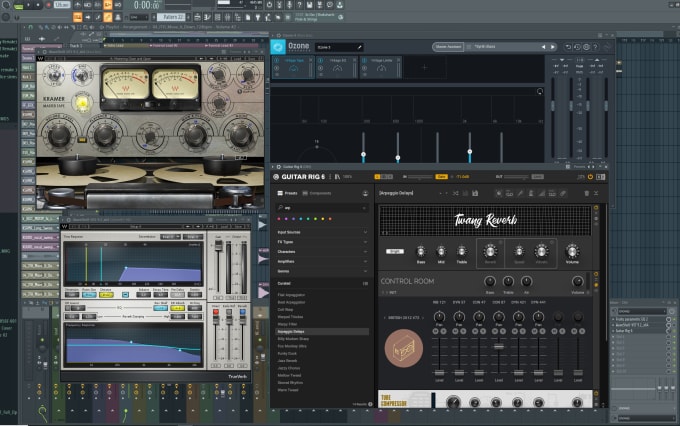Expand the Amplifiers filter section
680x426 pixels.
point(323,262)
